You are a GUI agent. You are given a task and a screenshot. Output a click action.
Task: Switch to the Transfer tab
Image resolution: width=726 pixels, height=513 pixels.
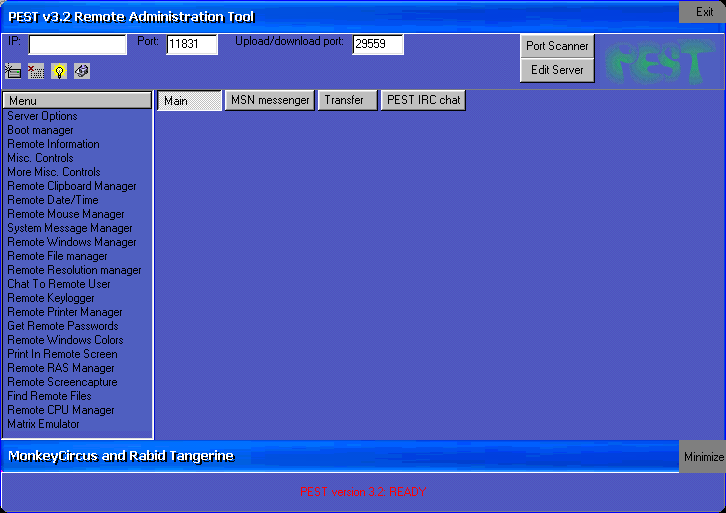coord(347,100)
